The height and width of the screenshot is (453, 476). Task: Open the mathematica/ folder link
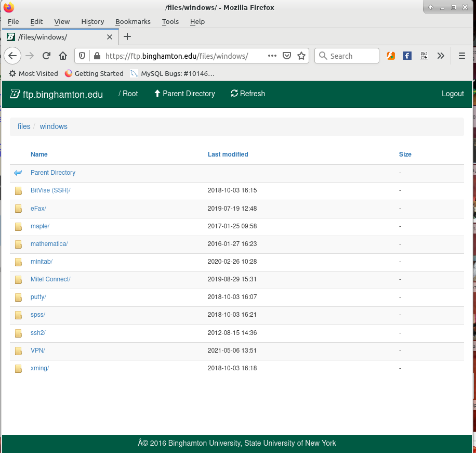click(49, 244)
